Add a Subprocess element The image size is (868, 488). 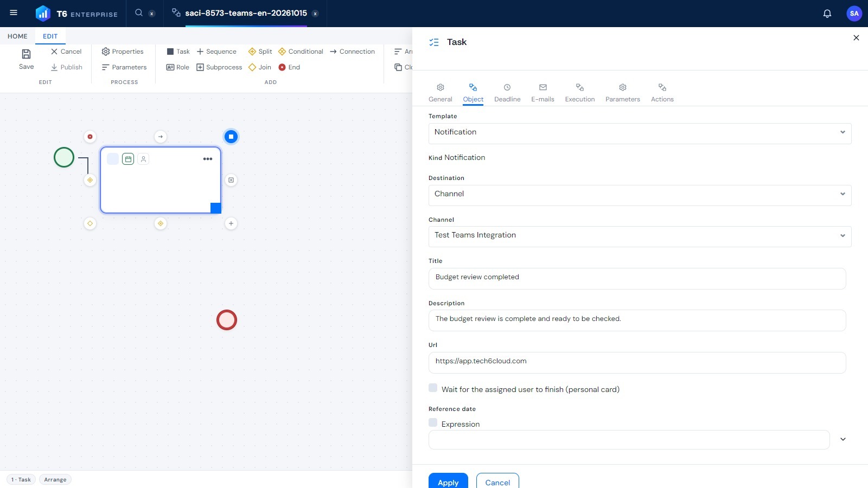(x=219, y=67)
